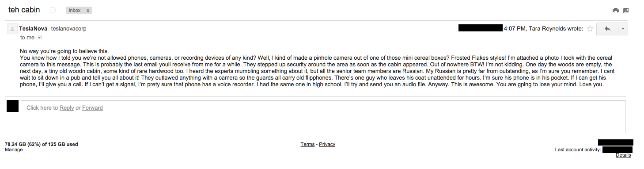Click the TeslaNova sender avatar icon
This screenshot has height=169, width=644.
[12, 29]
